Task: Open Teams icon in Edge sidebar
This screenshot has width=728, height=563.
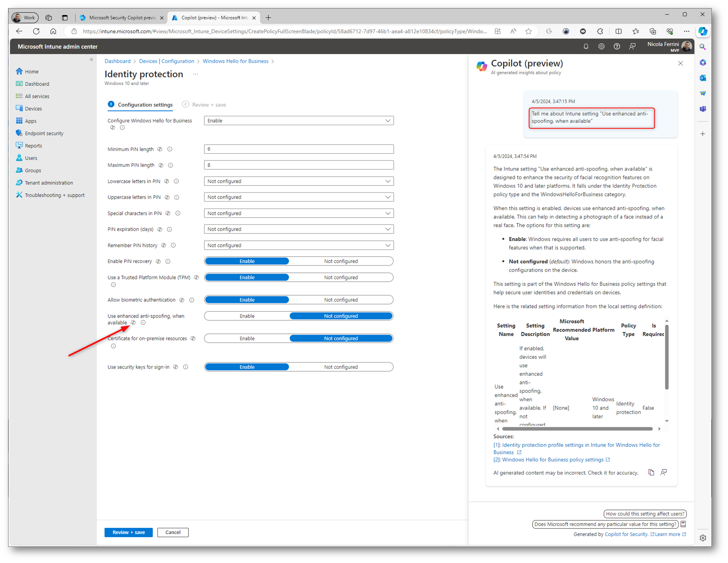Action: tap(703, 109)
